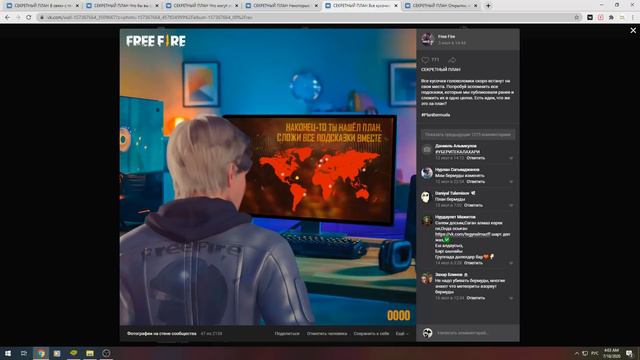640x360 pixels.
Task: Open the notification center icon
Action: 629,353
